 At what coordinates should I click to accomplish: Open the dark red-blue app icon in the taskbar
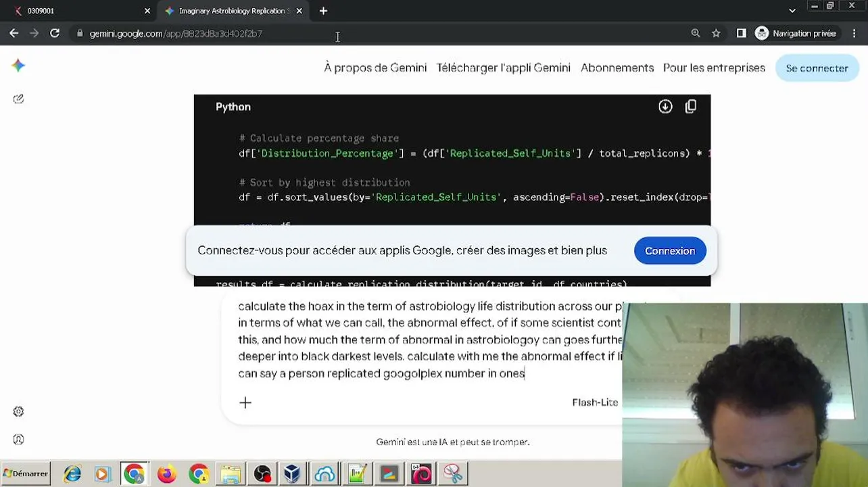[389, 473]
